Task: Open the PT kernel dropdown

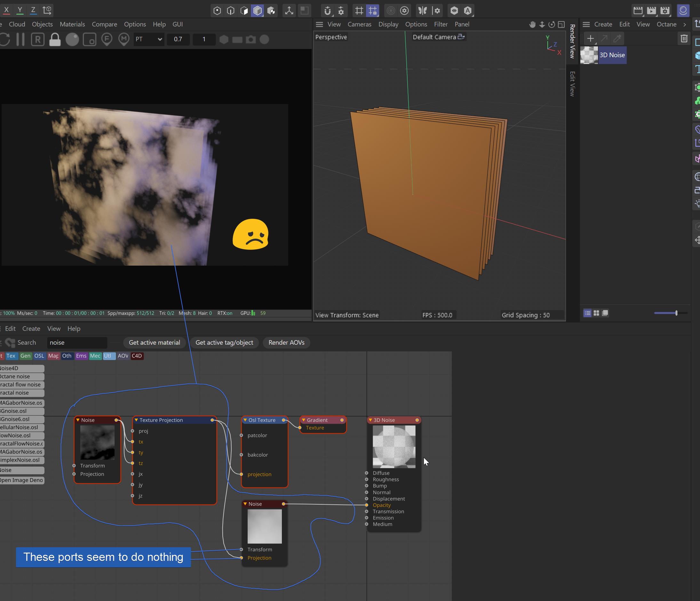Action: (x=149, y=40)
